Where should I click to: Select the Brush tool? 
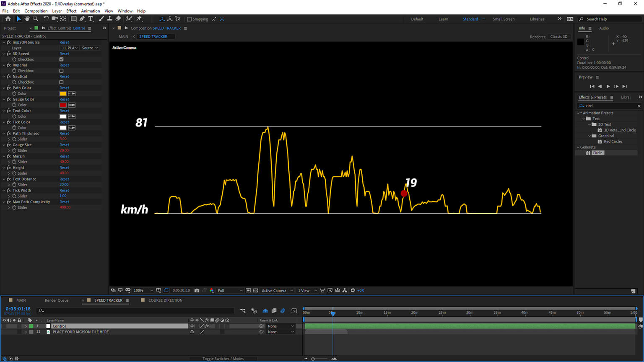(x=101, y=19)
